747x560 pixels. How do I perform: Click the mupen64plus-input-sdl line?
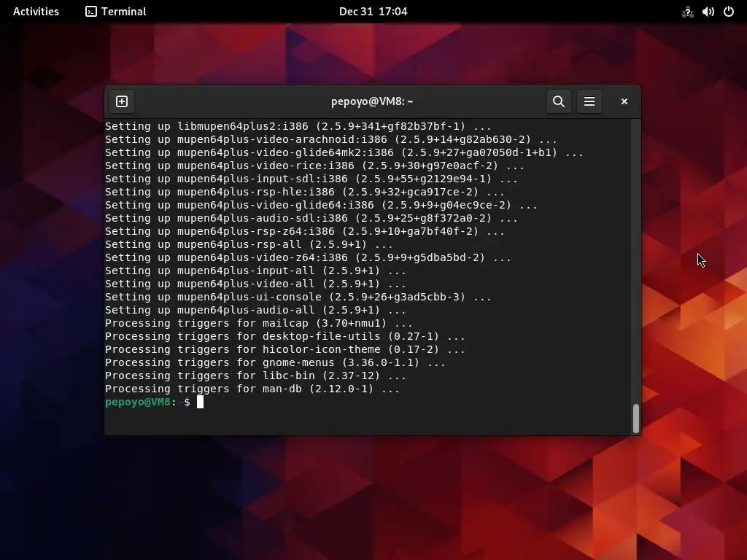click(x=311, y=179)
